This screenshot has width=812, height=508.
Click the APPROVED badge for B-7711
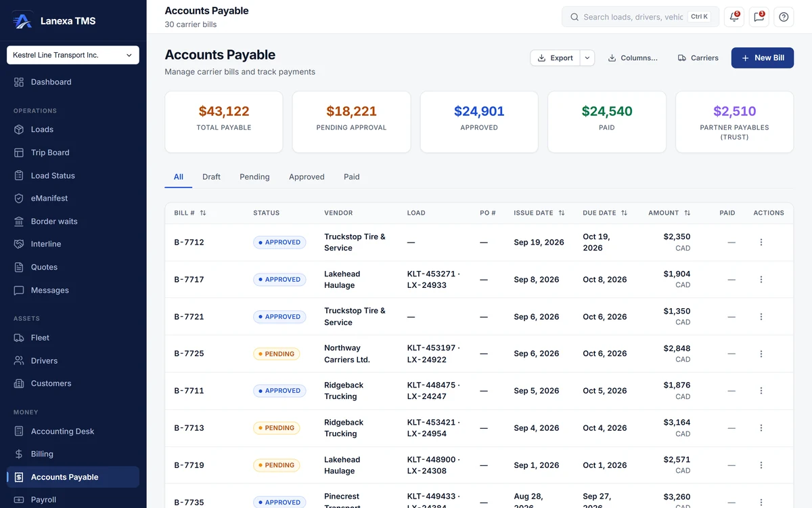point(279,391)
